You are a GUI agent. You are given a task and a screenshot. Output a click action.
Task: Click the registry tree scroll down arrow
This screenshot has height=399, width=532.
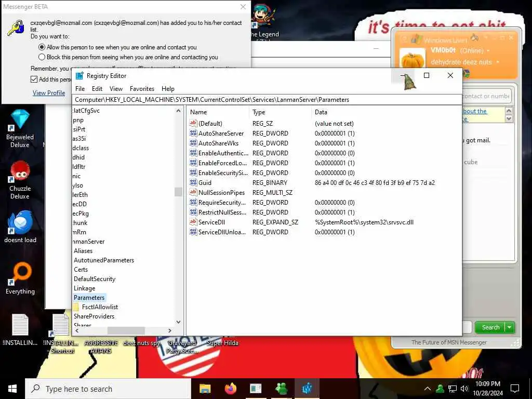(179, 322)
